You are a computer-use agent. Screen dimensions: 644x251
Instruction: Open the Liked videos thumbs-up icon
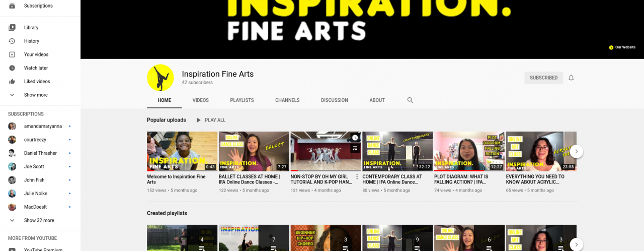(12, 82)
